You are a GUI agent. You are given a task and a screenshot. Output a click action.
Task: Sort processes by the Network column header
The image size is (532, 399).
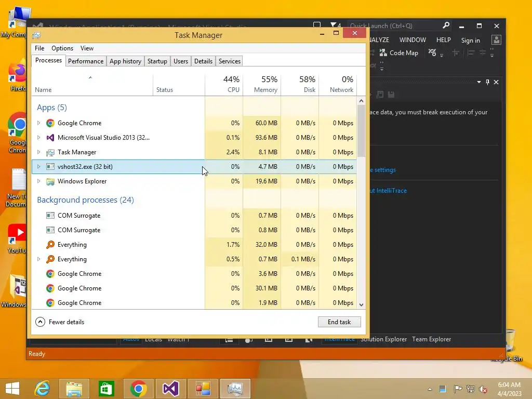(x=338, y=84)
